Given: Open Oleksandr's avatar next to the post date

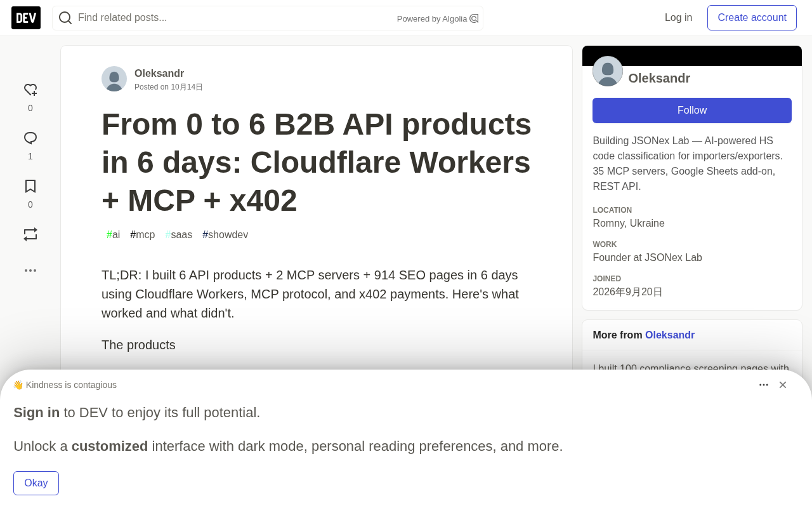Looking at the screenshot, I should click(x=114, y=79).
